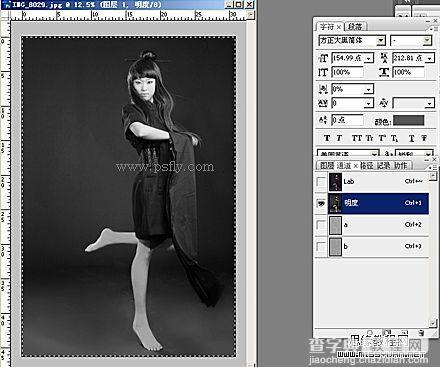Select the 明度 channel thumbnail
The width and height of the screenshot is (440, 367).
(x=335, y=203)
